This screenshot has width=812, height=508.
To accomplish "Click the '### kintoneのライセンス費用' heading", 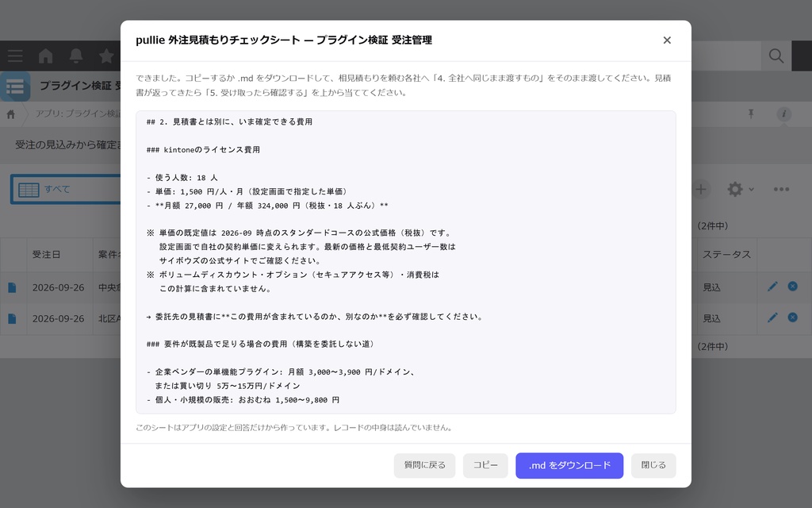I will 203,150.
